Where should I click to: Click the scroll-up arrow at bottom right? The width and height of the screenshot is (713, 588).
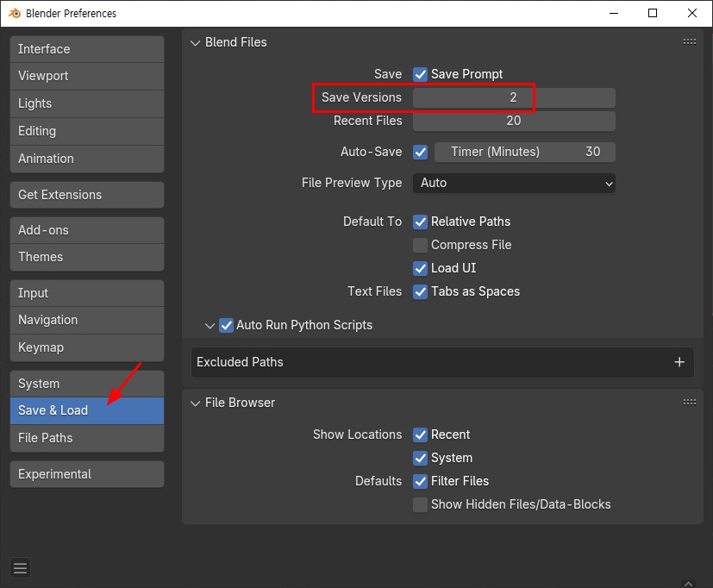(x=689, y=583)
